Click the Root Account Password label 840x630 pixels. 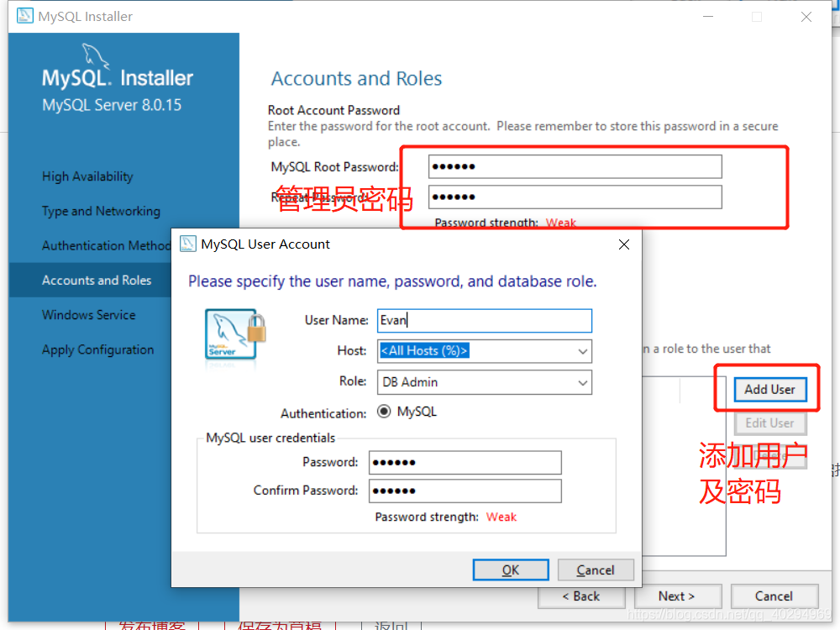tap(333, 110)
